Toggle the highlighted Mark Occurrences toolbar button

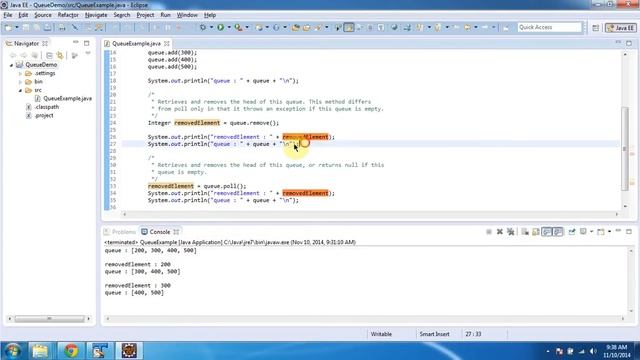349,27
